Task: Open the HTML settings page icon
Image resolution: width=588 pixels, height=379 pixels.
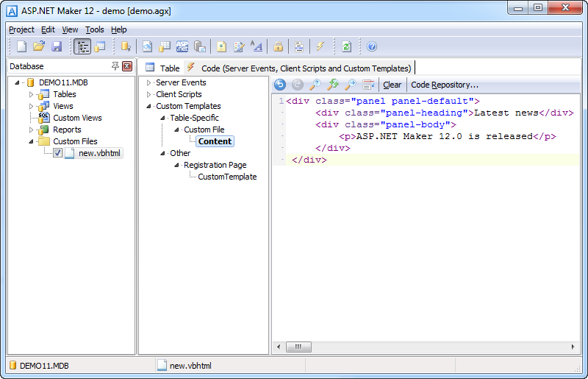Action: point(148,46)
